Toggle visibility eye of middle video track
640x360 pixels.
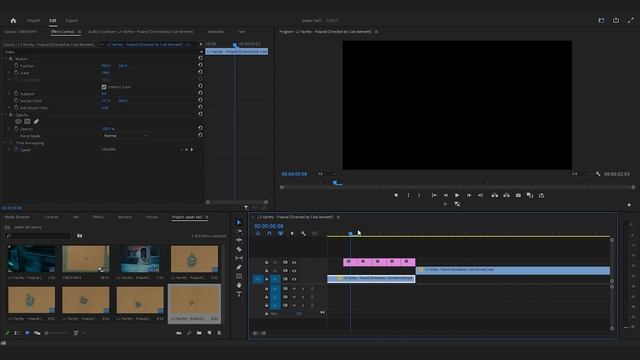pos(294,271)
